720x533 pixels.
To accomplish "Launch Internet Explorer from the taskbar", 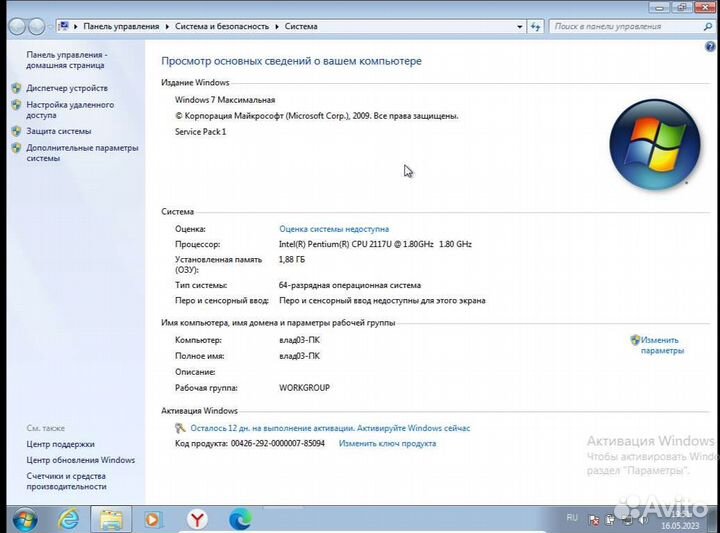I will pyautogui.click(x=68, y=520).
